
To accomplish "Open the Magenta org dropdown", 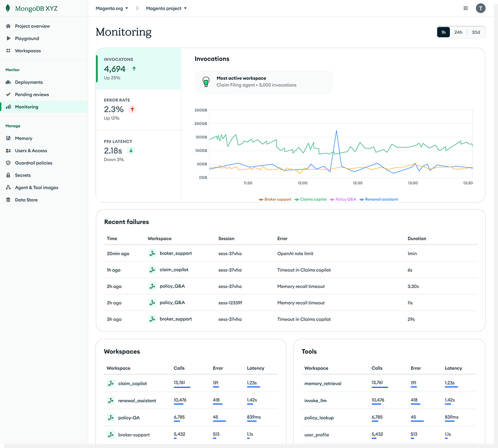I will point(112,8).
